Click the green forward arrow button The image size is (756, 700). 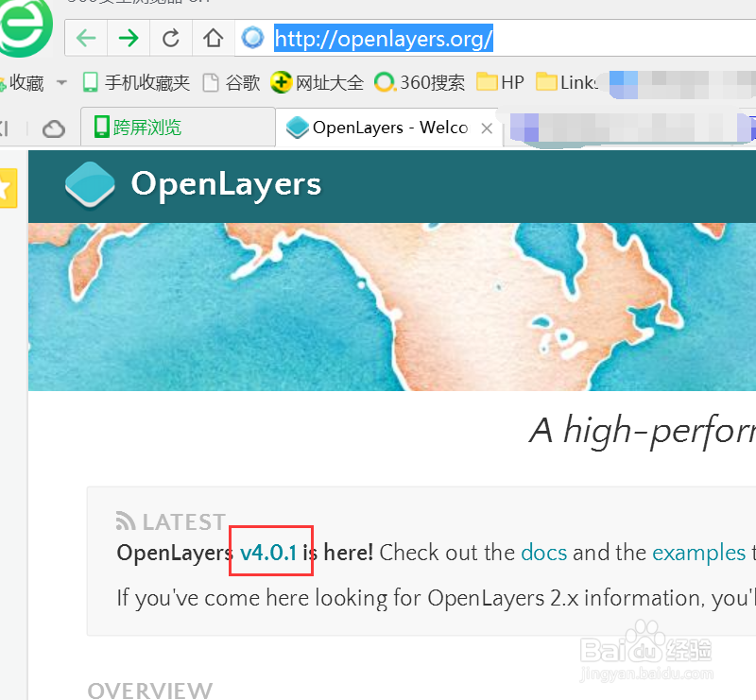(129, 38)
